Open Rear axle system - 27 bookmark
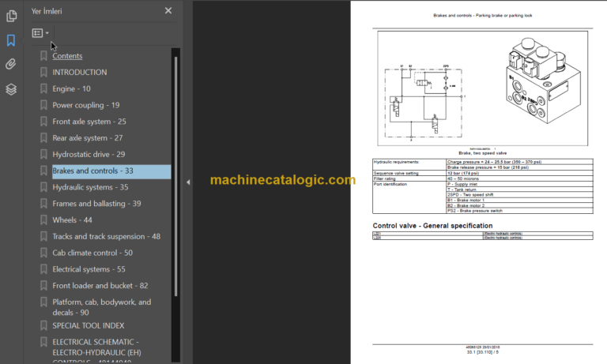 coord(88,138)
